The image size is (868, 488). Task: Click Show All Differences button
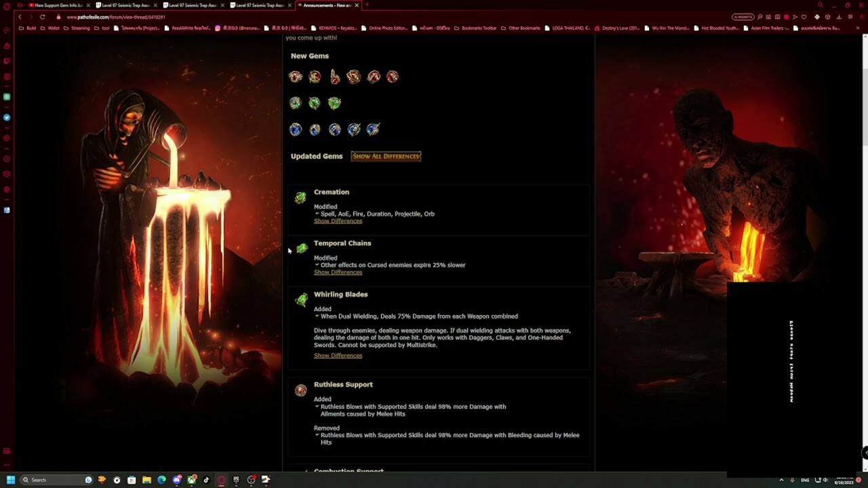(386, 156)
